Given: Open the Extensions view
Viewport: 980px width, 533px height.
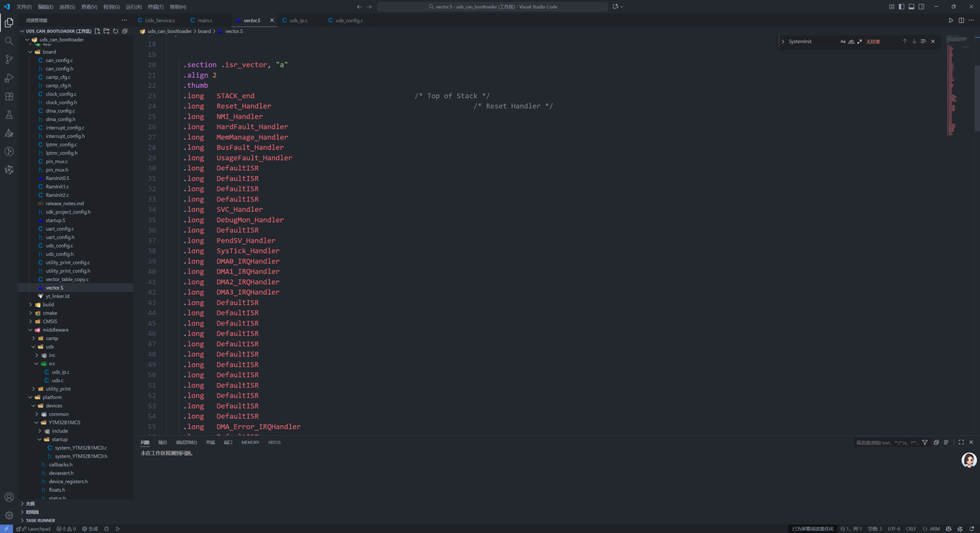Looking at the screenshot, I should coord(9,96).
